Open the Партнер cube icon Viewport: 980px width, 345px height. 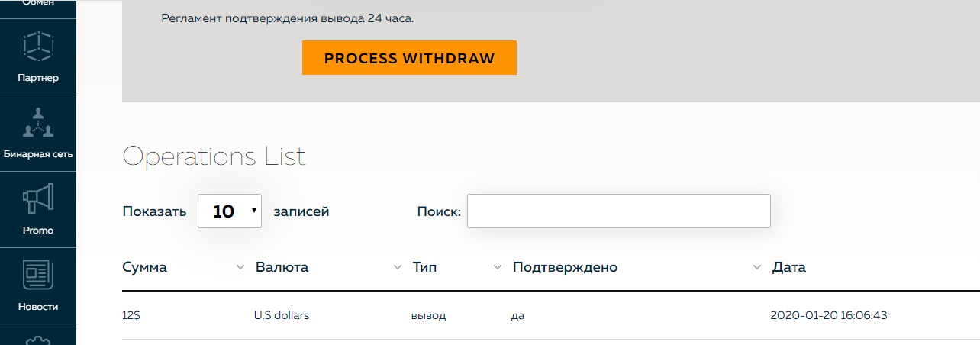[38, 48]
